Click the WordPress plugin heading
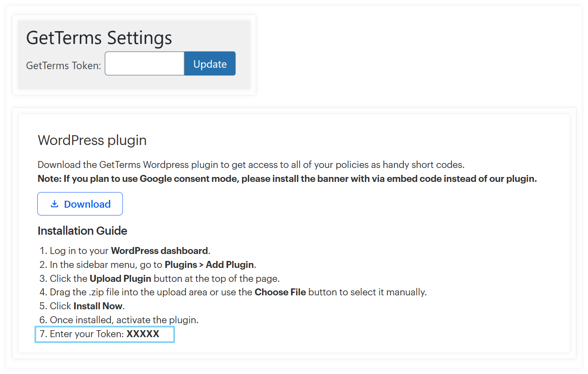The width and height of the screenshot is (588, 374). (92, 141)
